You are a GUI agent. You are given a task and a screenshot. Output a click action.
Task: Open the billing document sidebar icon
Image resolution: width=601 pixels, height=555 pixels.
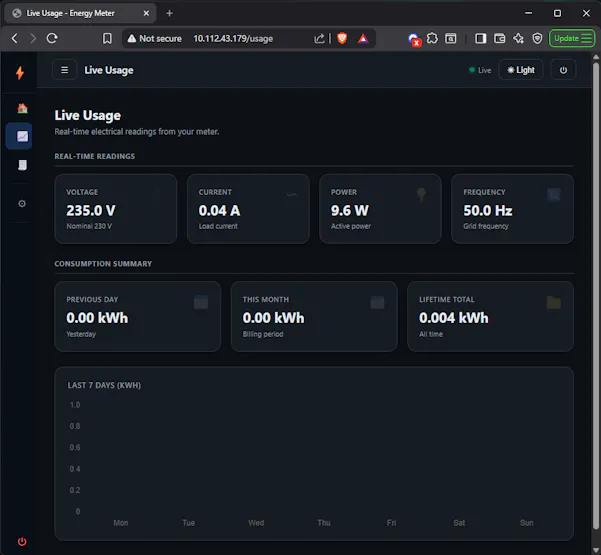22,165
